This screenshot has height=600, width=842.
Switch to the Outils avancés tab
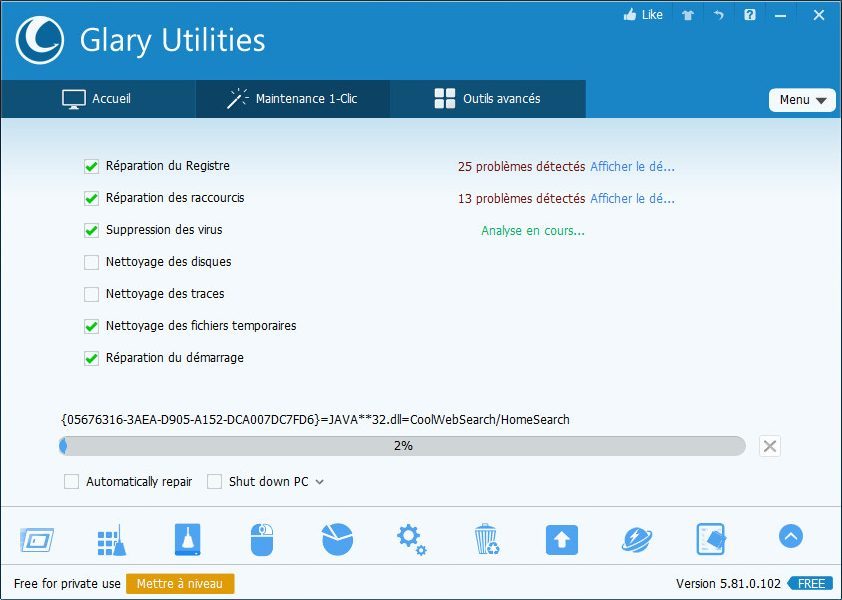[487, 99]
